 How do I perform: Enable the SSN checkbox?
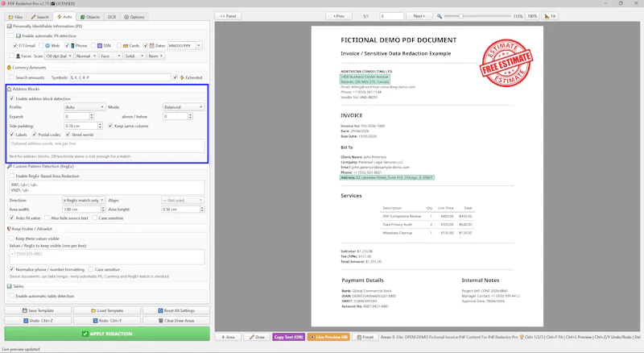tap(93, 46)
